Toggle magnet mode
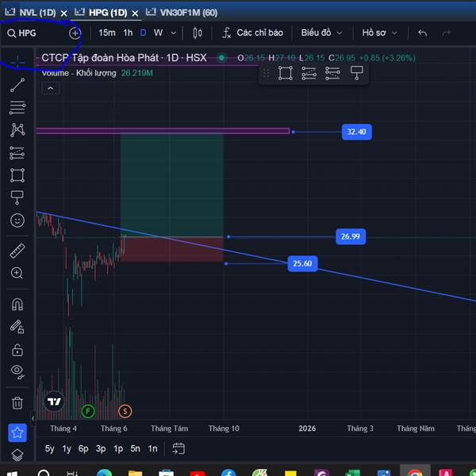The height and width of the screenshot is (476, 476). (17, 304)
